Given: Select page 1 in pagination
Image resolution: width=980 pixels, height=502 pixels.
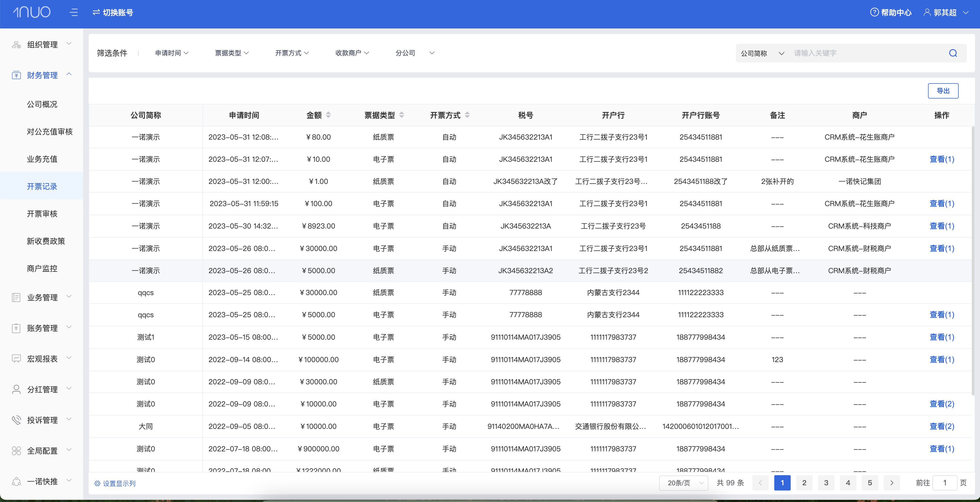Looking at the screenshot, I should click(782, 483).
